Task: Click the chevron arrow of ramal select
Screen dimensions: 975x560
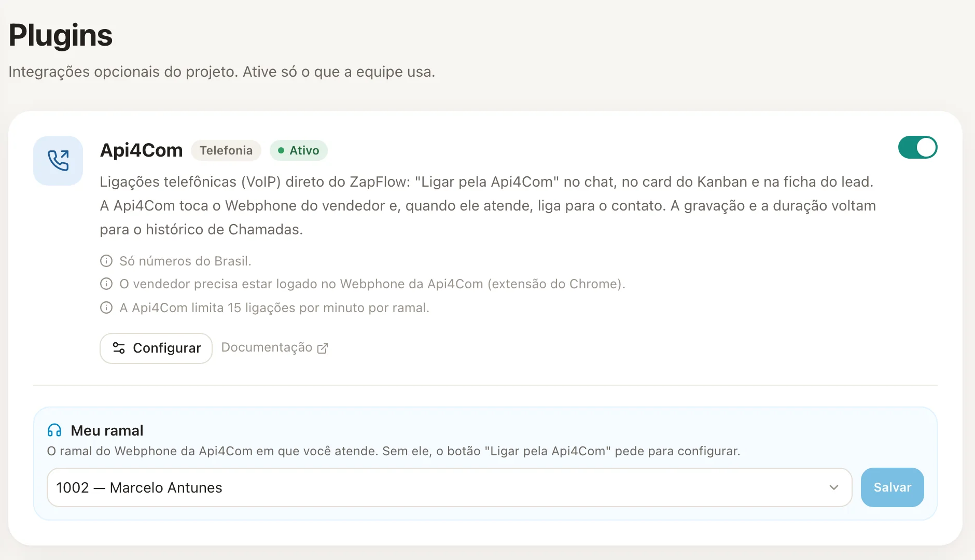Action: pos(833,487)
